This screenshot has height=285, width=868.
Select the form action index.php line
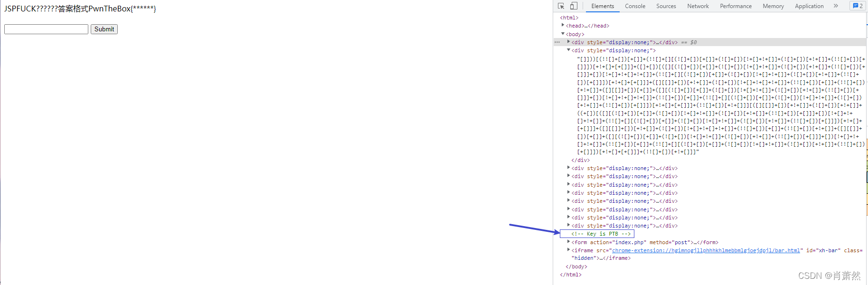(645, 242)
